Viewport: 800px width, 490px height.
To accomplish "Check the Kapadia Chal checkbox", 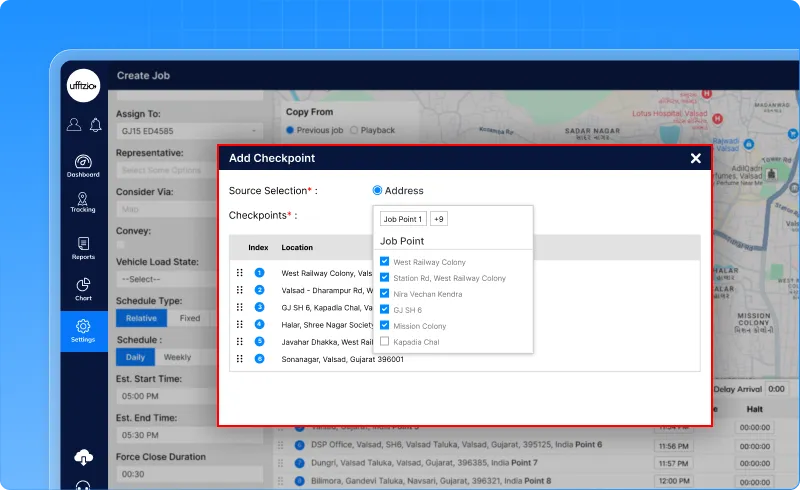I will [385, 342].
